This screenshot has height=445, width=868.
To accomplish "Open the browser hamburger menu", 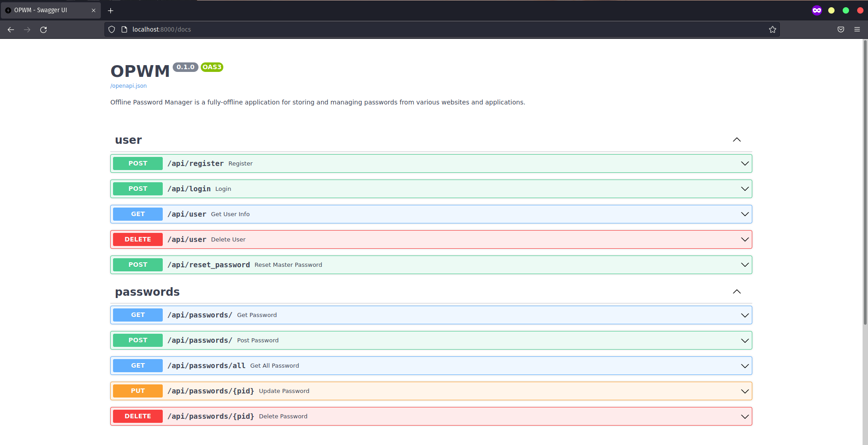I will (x=857, y=29).
